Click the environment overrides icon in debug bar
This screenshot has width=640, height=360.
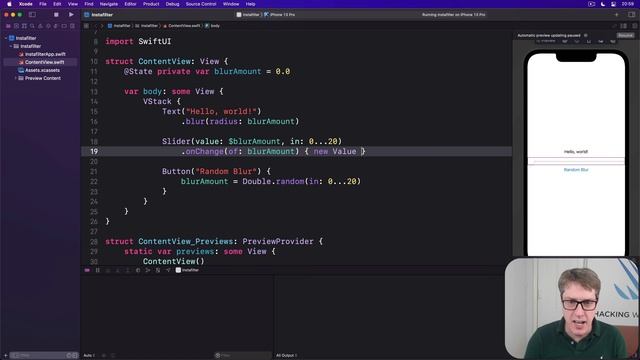(158, 270)
